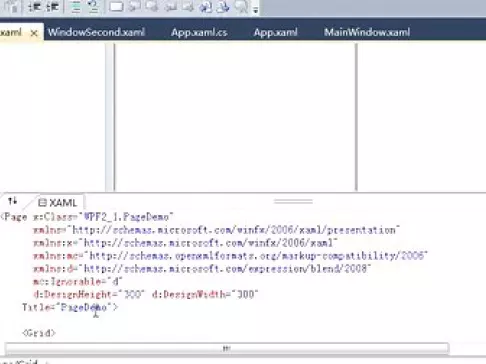Image resolution: width=486 pixels, height=364 pixels.
Task: Swap design and XAML panes arrows icon
Action: tap(13, 201)
